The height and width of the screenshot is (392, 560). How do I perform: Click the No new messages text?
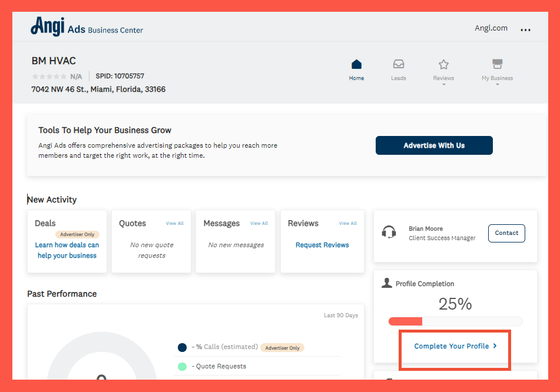point(236,245)
